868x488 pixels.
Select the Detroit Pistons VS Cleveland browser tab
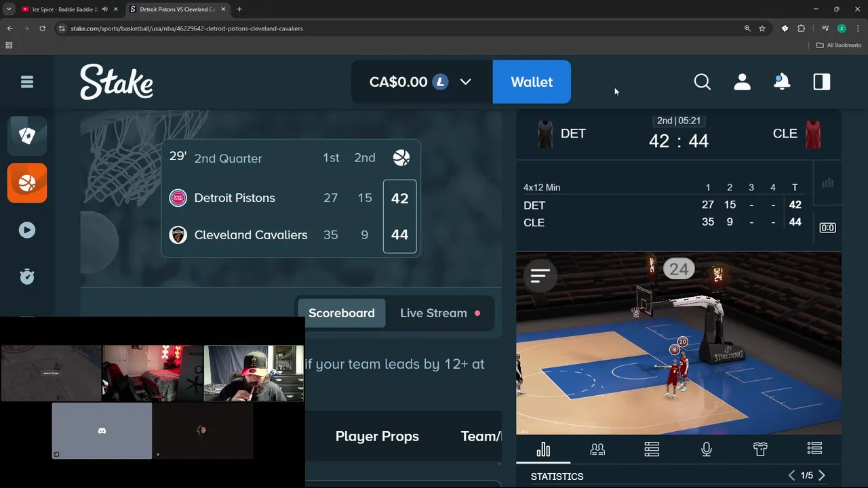pyautogui.click(x=177, y=9)
